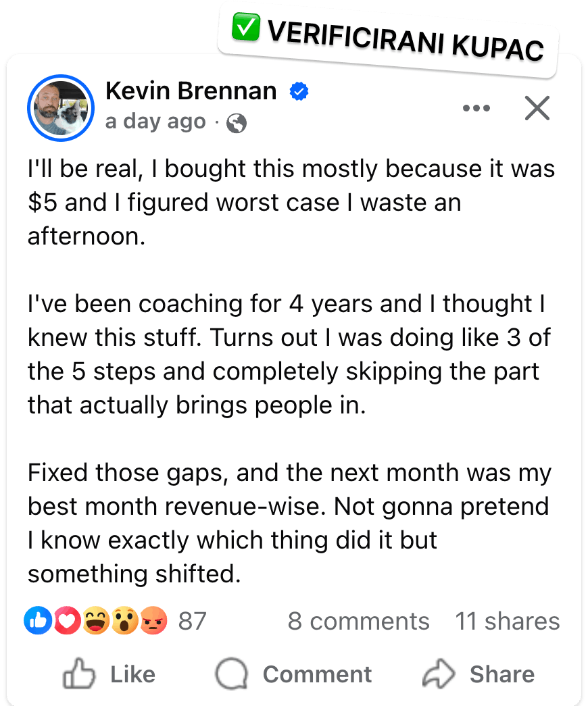
Task: Click the 'a day ago' timestamp
Action: click(x=155, y=122)
